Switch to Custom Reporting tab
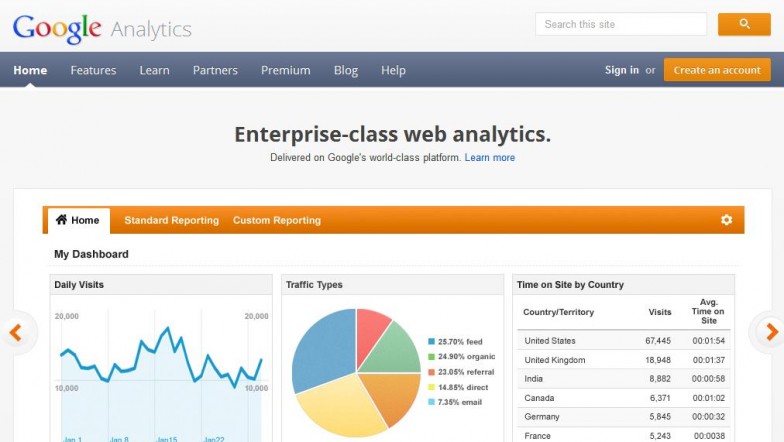 [276, 220]
